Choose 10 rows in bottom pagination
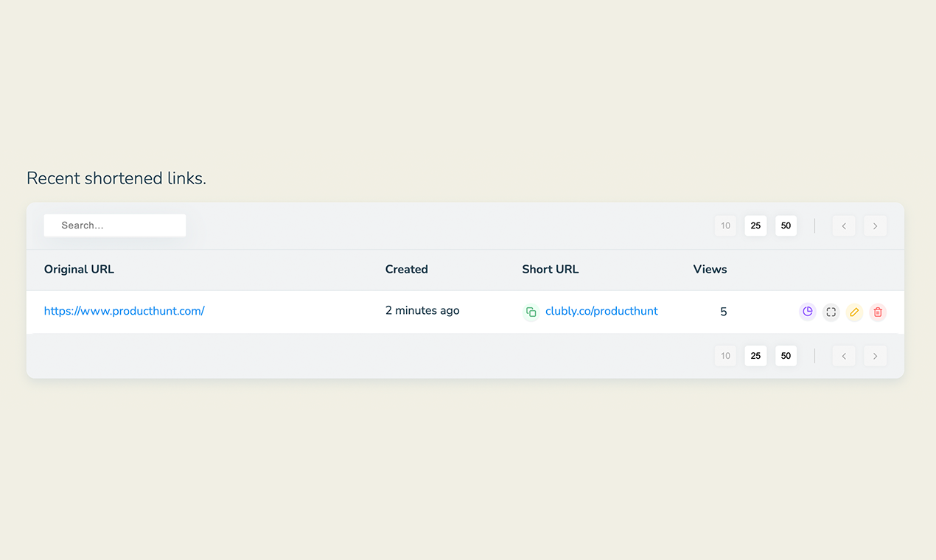This screenshot has width=936, height=560. point(725,356)
